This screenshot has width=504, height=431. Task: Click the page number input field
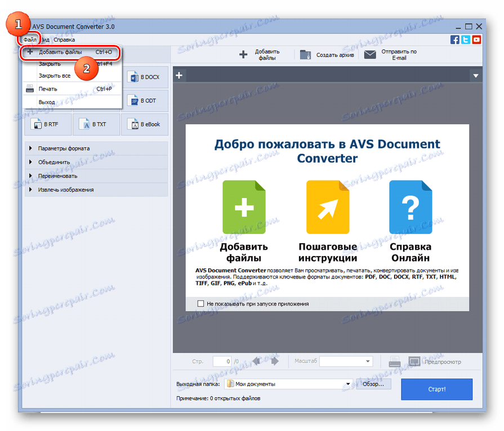(x=222, y=362)
